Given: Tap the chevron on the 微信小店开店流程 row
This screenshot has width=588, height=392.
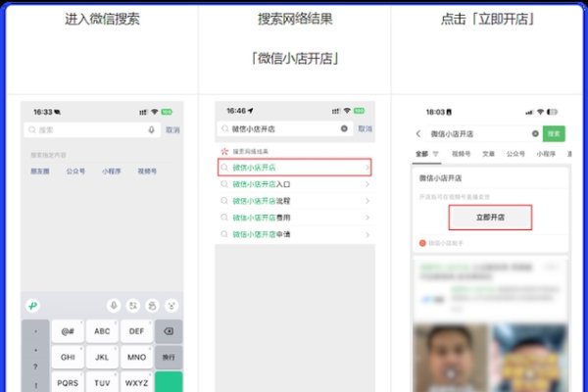Looking at the screenshot, I should pyautogui.click(x=367, y=201).
